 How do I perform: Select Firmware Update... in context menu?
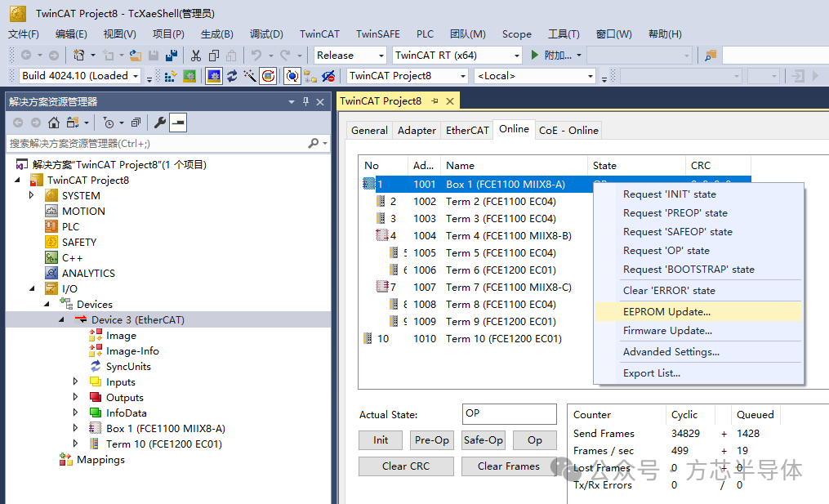coord(698,331)
